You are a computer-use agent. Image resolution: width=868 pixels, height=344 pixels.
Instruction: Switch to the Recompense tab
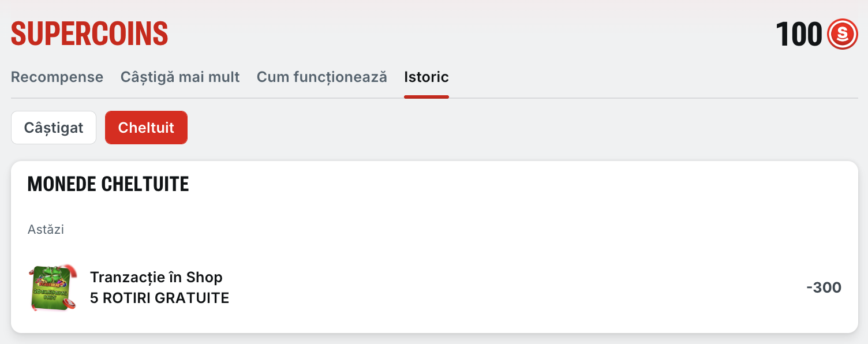pyautogui.click(x=57, y=77)
